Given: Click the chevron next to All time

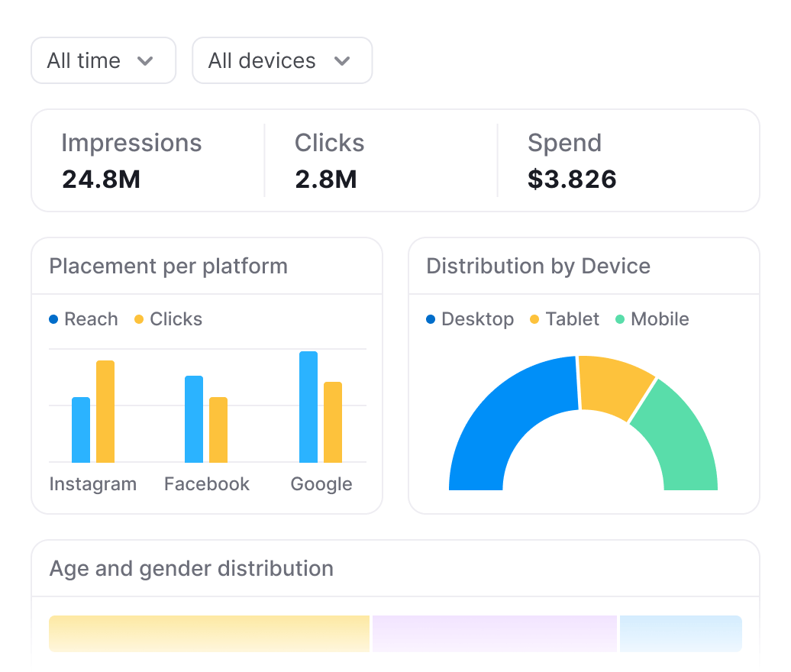Looking at the screenshot, I should coord(145,61).
